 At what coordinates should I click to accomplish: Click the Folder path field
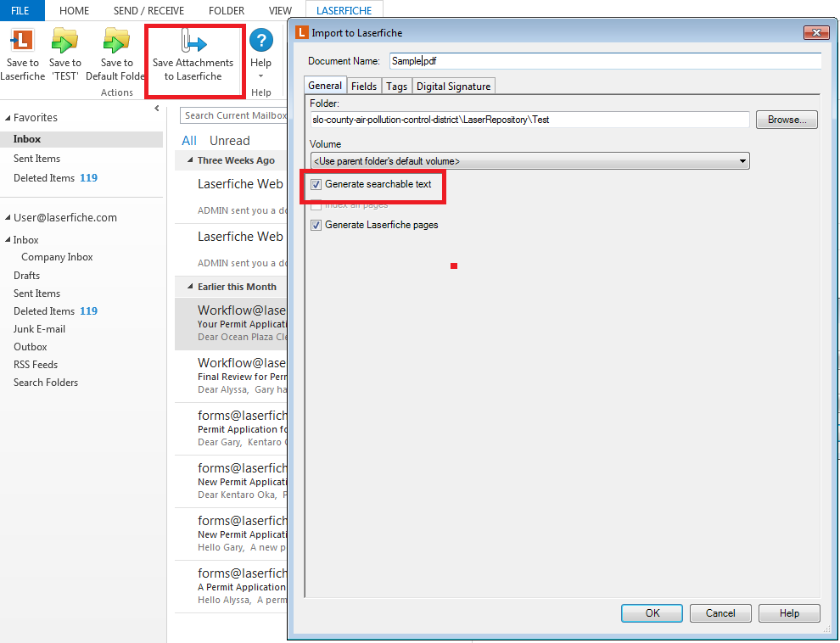pyautogui.click(x=529, y=120)
